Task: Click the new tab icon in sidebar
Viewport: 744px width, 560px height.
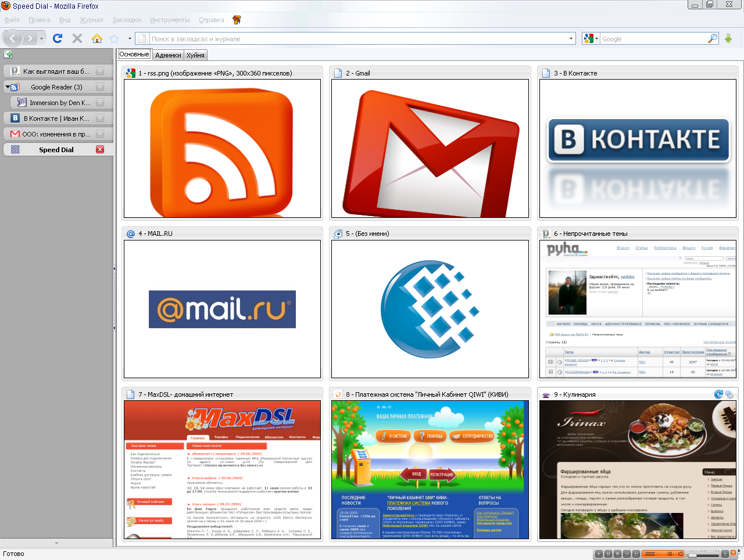Action: [8, 54]
